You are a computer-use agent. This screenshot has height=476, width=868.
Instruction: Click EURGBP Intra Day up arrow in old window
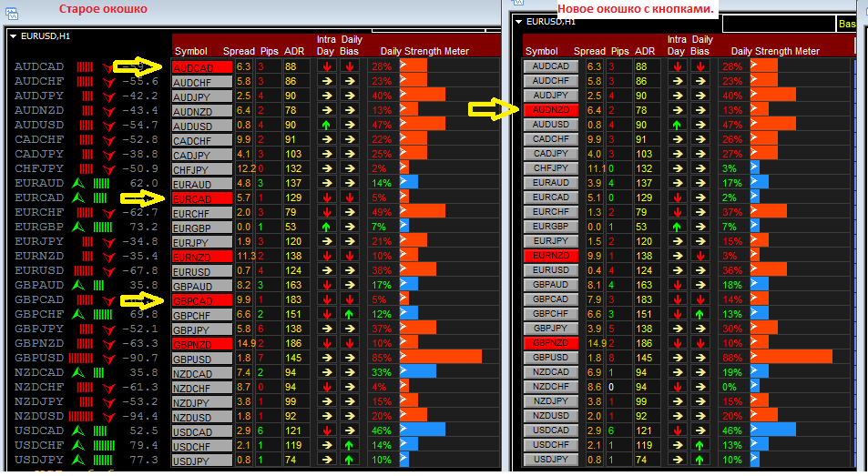coord(327,227)
